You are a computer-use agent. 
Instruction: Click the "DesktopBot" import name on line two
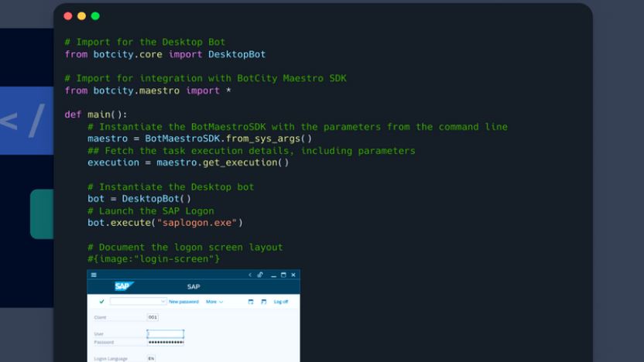[237, 54]
